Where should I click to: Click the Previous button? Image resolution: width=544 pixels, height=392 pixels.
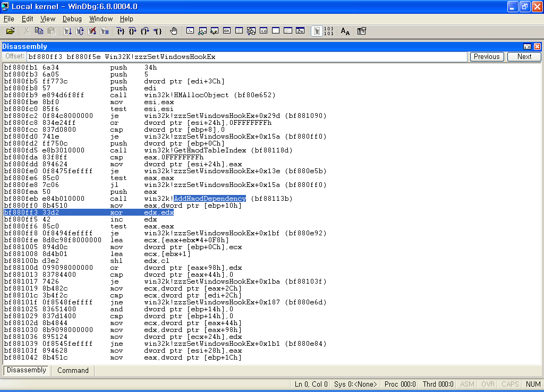coord(487,56)
